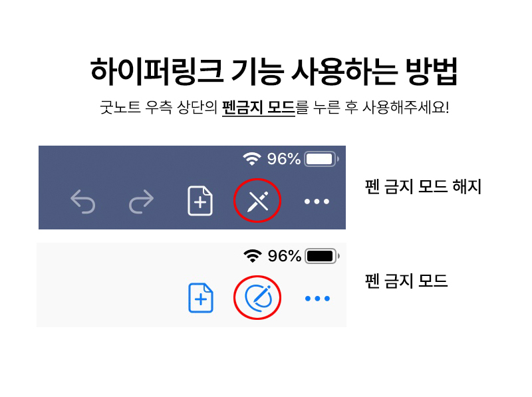This screenshot has height=397, width=532.
Task: Tap the redo arrow in dark toolbar
Action: pos(141,201)
